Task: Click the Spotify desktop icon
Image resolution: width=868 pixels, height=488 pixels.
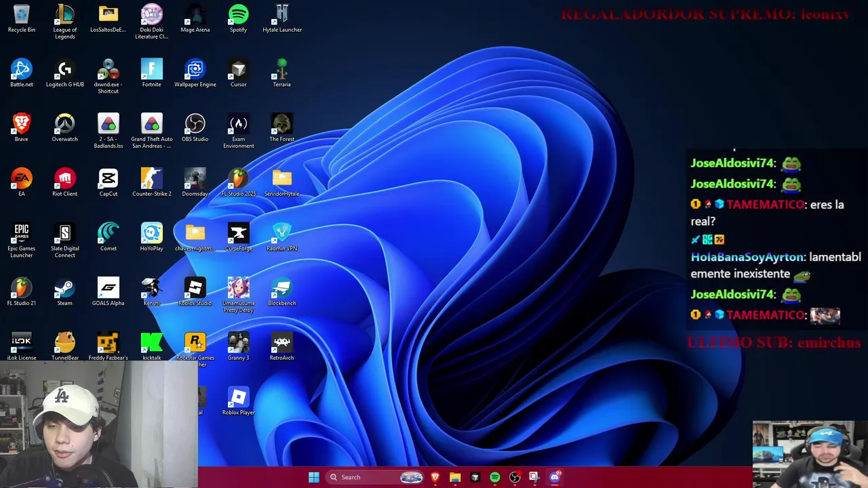Action: [239, 18]
